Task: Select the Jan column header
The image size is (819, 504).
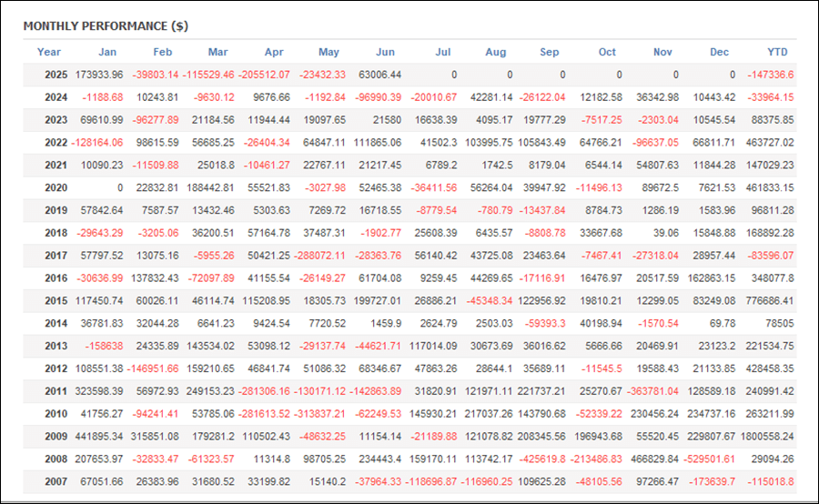Action: [107, 52]
